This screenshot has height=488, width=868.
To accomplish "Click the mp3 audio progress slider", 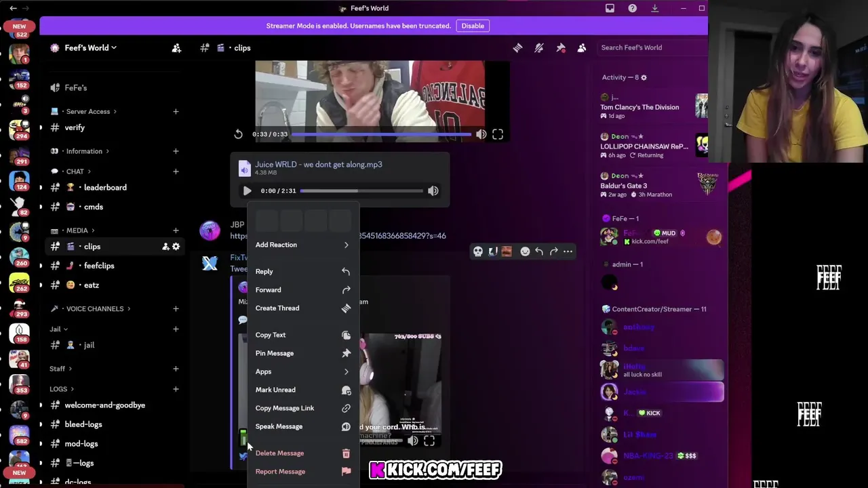I will click(361, 191).
